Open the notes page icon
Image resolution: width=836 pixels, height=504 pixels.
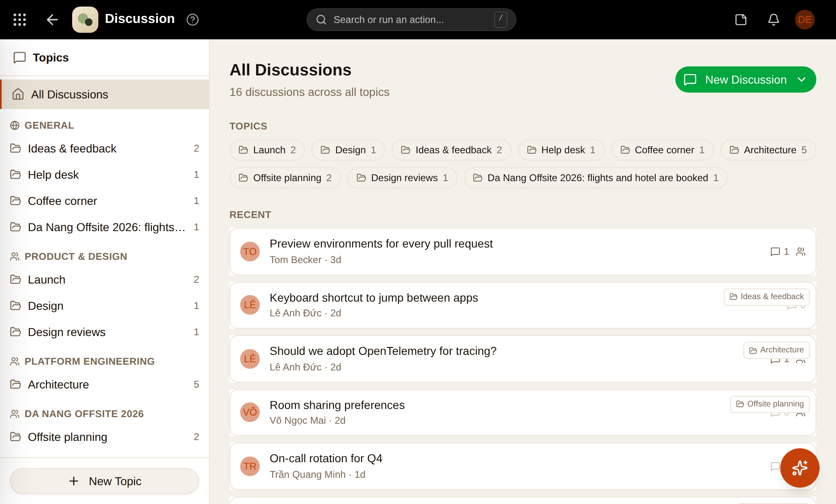[x=741, y=20]
